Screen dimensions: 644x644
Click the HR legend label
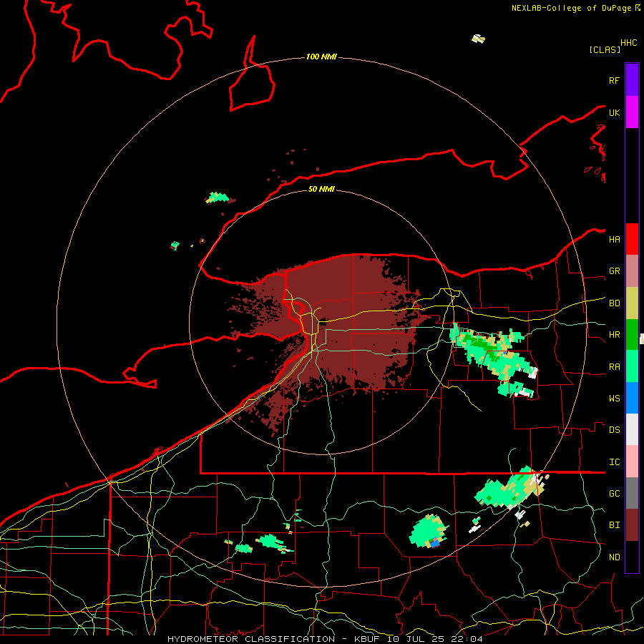tap(614, 335)
